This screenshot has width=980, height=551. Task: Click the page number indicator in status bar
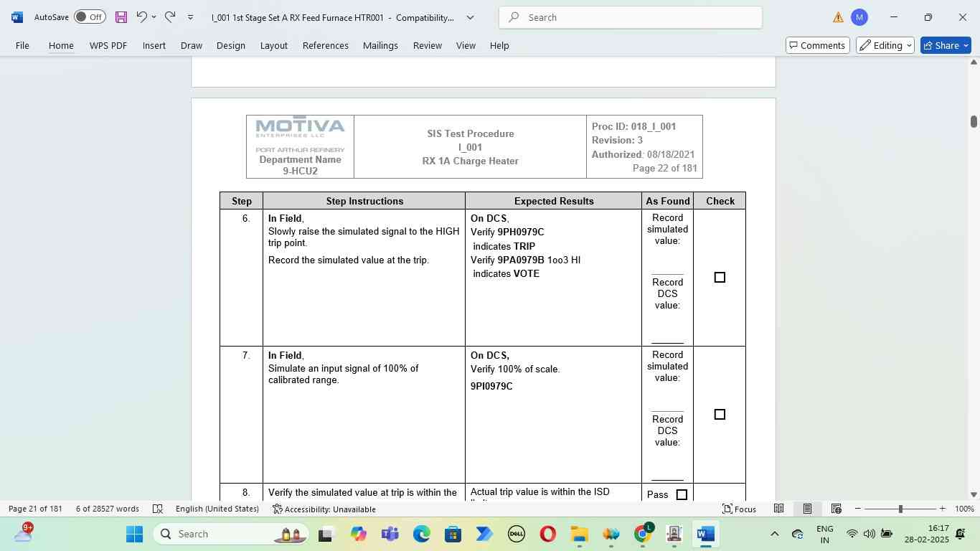35,509
